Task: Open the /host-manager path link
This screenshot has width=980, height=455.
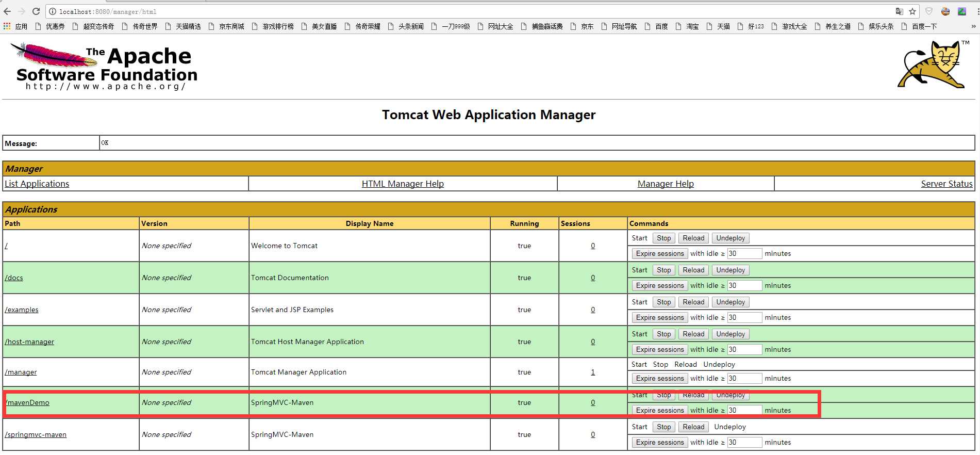Action: pyautogui.click(x=29, y=342)
